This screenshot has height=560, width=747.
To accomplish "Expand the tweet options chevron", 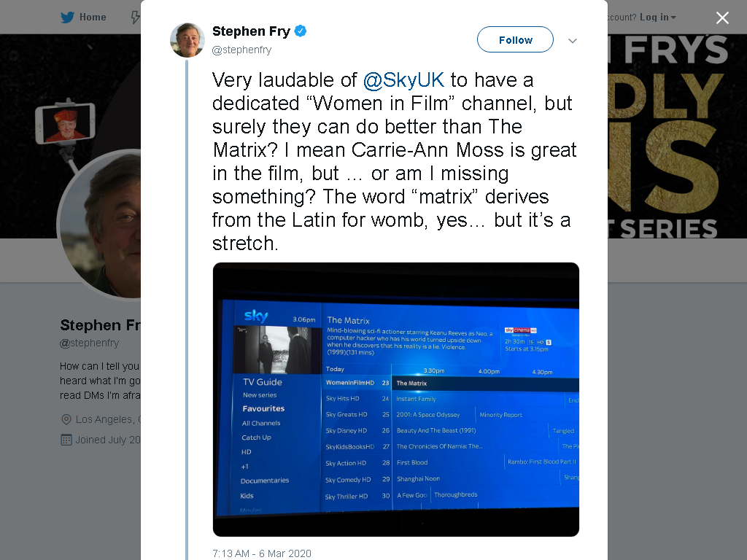I will pos(573,41).
